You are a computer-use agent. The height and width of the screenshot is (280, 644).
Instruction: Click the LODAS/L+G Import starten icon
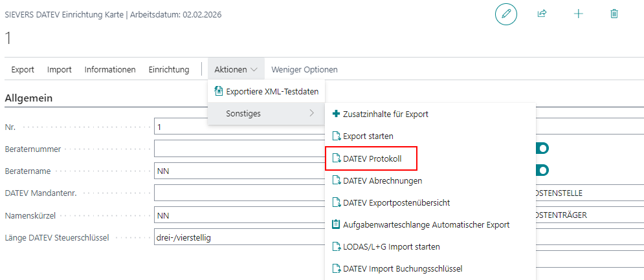(x=335, y=246)
